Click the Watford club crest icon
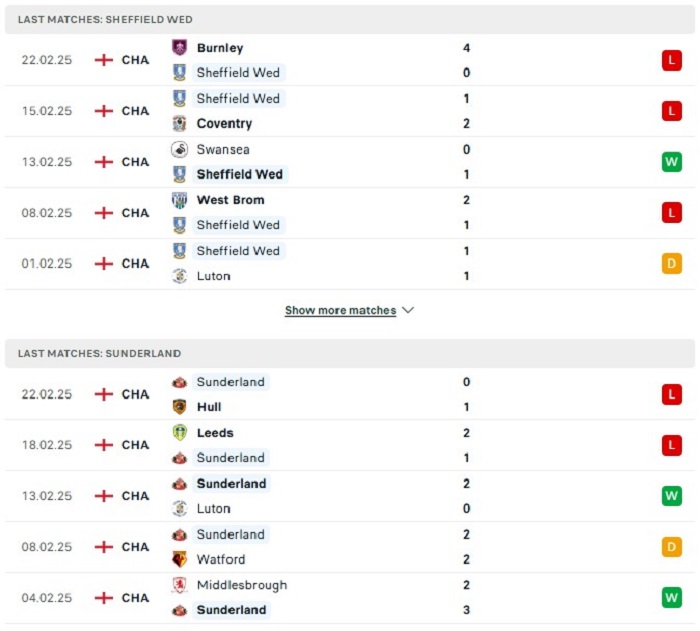 click(x=179, y=559)
